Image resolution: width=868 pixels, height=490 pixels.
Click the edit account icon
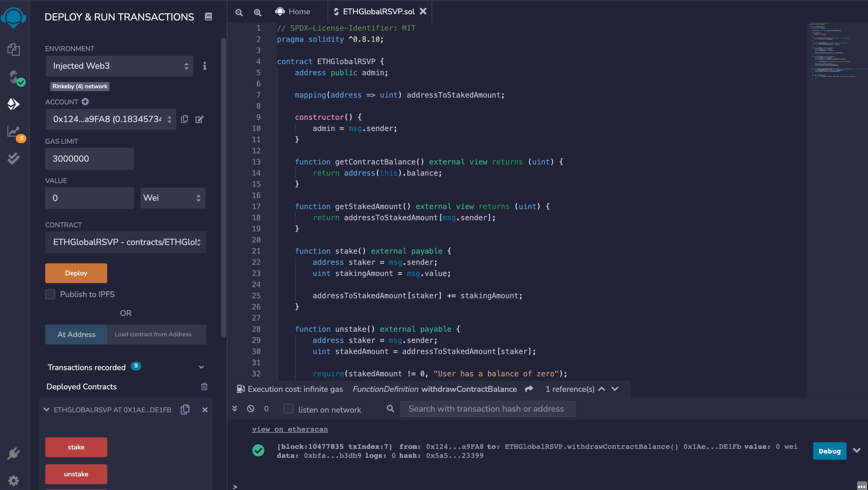pyautogui.click(x=199, y=119)
